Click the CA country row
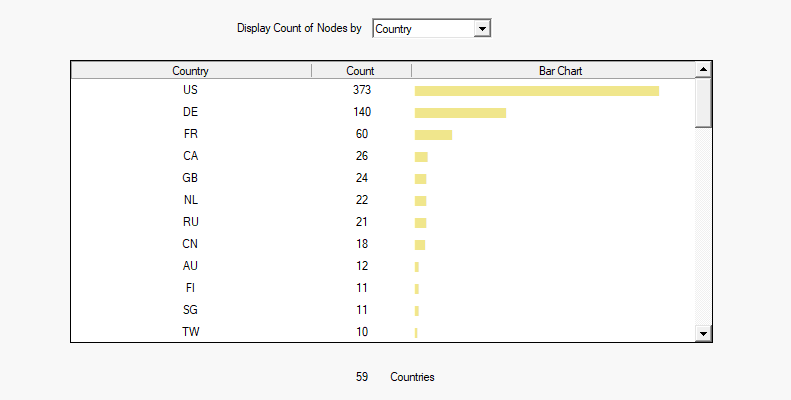 point(190,156)
